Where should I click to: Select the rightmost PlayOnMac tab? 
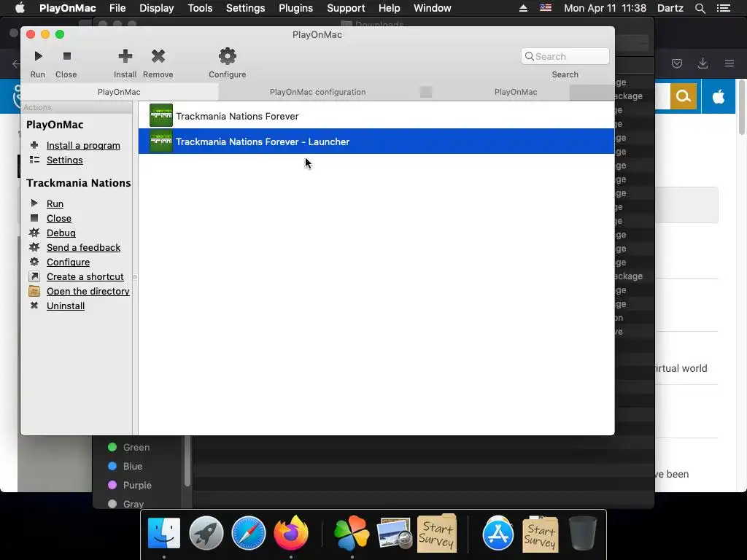coord(516,92)
